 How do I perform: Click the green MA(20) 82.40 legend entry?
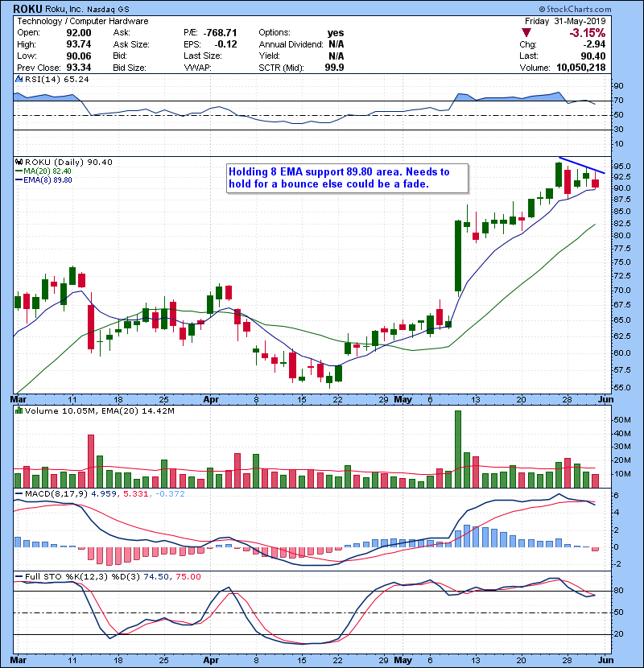[x=43, y=171]
